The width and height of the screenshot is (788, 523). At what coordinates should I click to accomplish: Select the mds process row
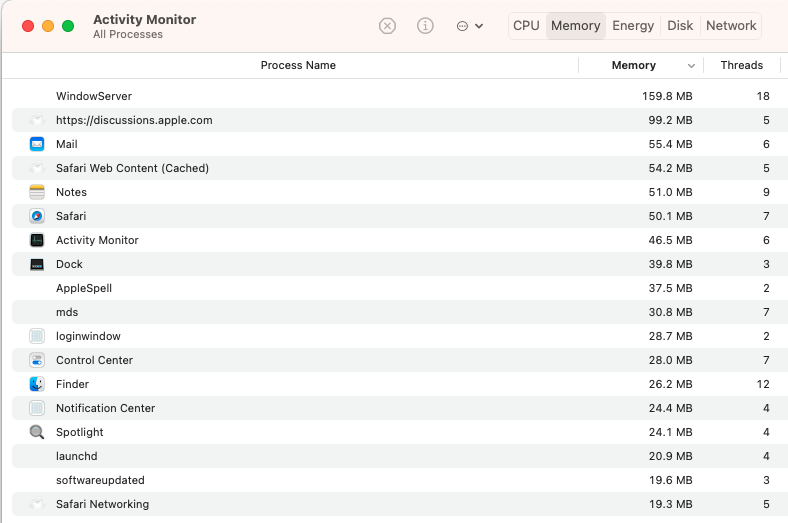click(400, 312)
